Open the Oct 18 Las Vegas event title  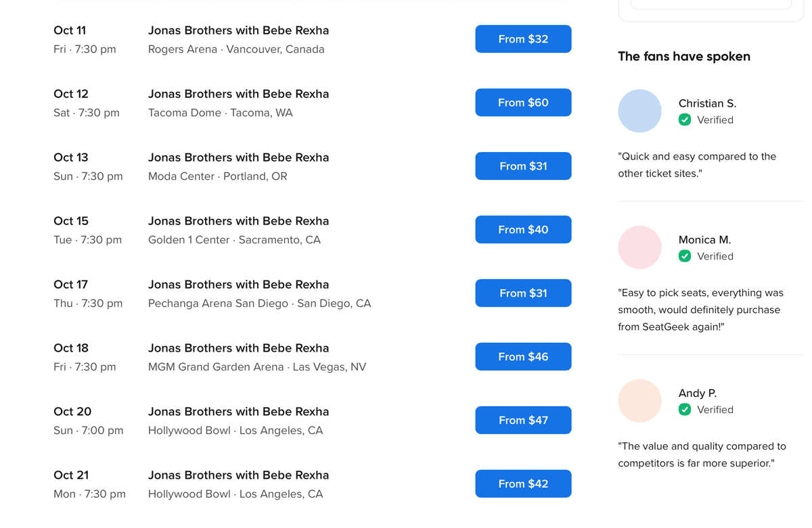238,348
